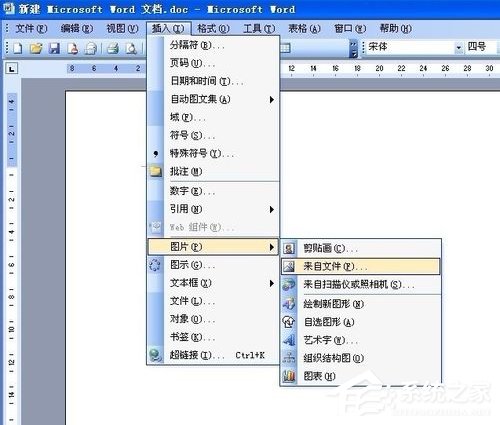Click the Open folder toolbar icon
The height and width of the screenshot is (425, 500).
36,48
